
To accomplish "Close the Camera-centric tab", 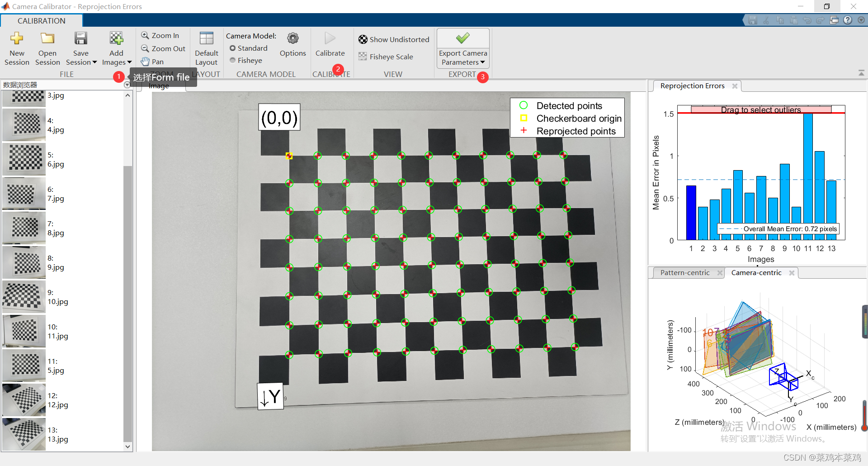I will pyautogui.click(x=792, y=273).
